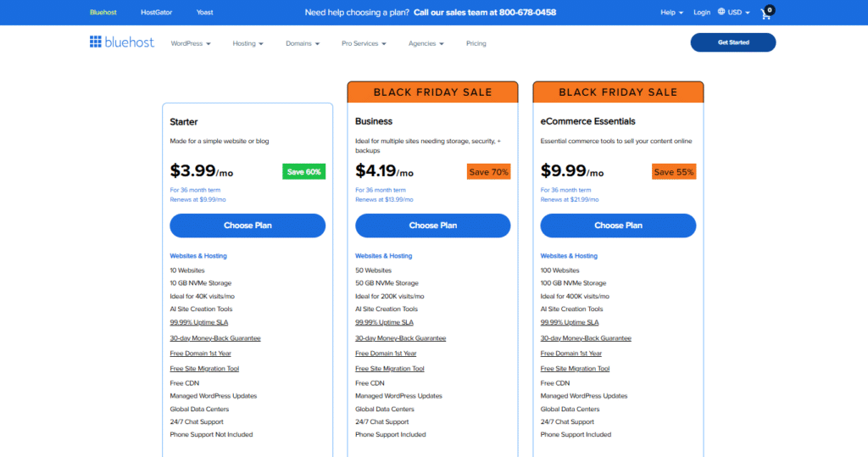The width and height of the screenshot is (868, 457).
Task: Click the Login link
Action: click(702, 13)
